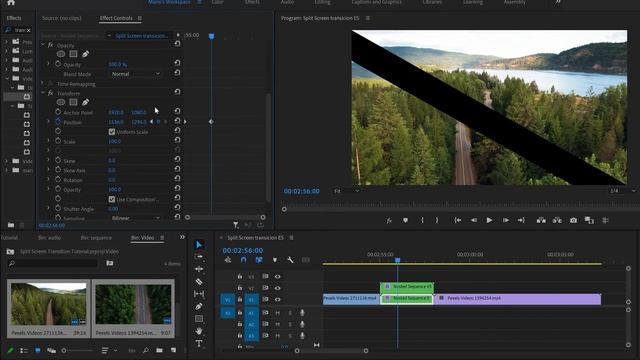Open timeline display settings wrench

point(290,260)
